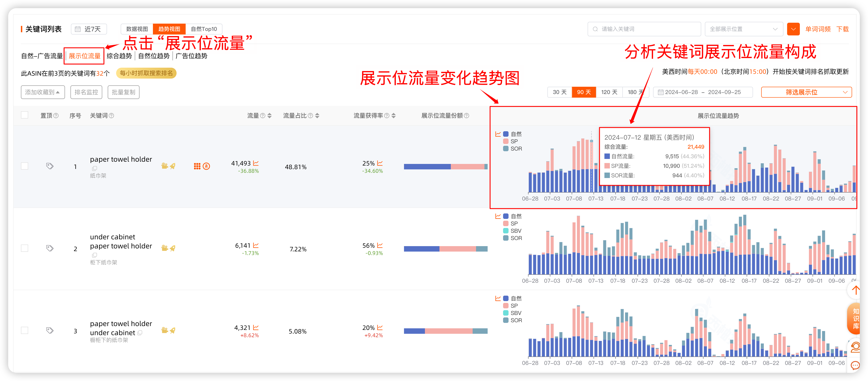The height and width of the screenshot is (381, 868).
Task: Open trend icon next to 20% rate
Action: [x=380, y=327]
